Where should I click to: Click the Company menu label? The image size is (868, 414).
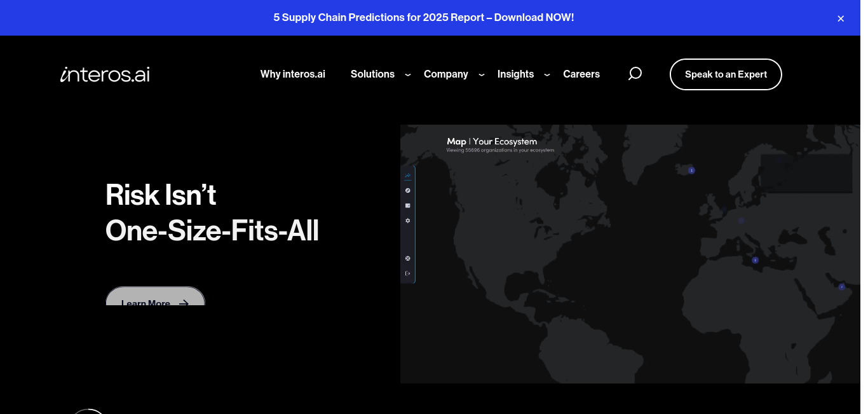[446, 74]
